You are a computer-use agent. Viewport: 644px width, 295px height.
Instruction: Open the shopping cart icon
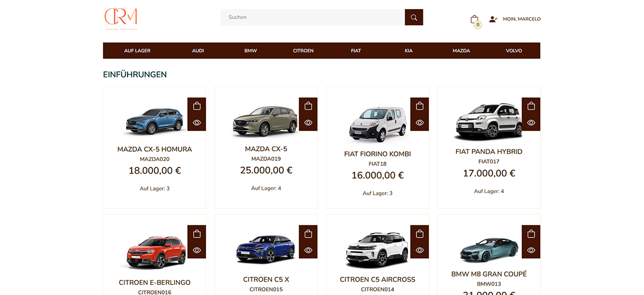click(x=474, y=19)
